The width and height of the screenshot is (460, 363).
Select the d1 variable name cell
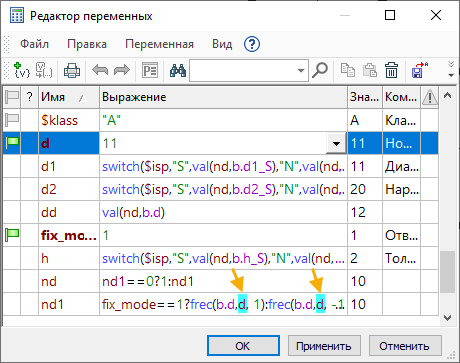pyautogui.click(x=69, y=166)
